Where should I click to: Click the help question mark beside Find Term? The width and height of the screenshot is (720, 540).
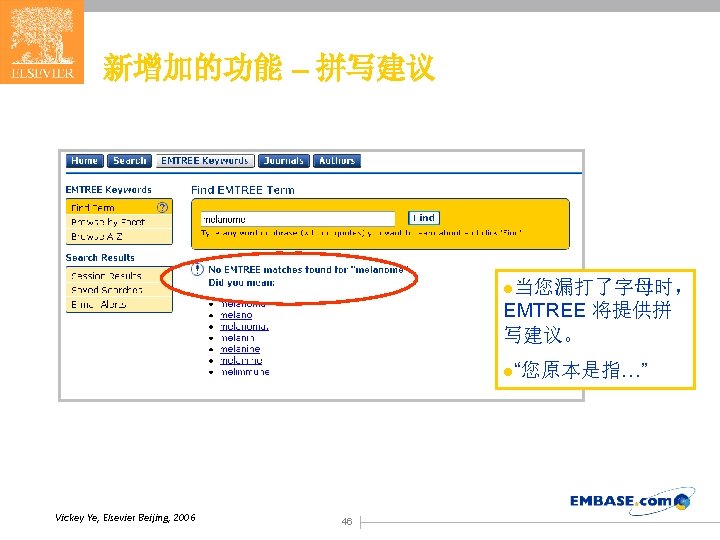162,208
